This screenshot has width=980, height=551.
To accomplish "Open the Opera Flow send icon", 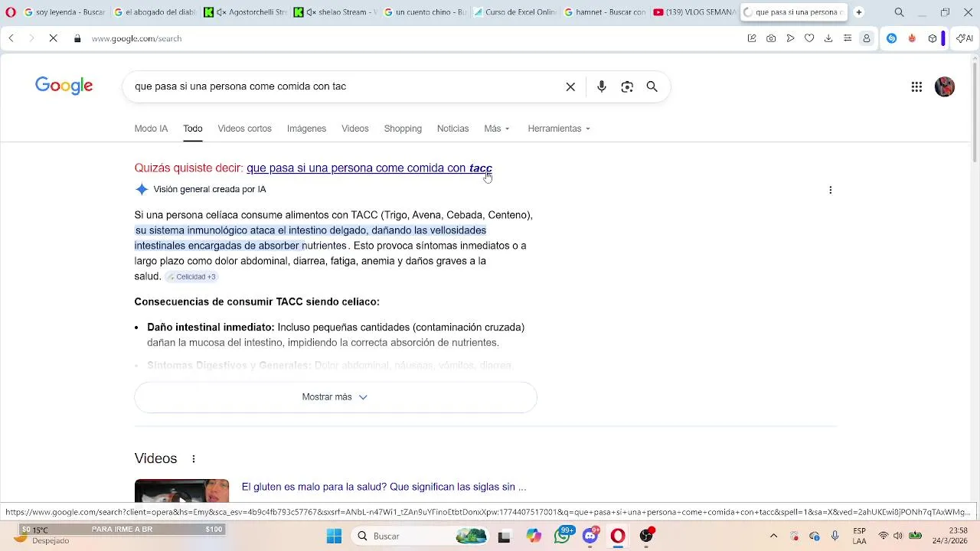I will (790, 38).
